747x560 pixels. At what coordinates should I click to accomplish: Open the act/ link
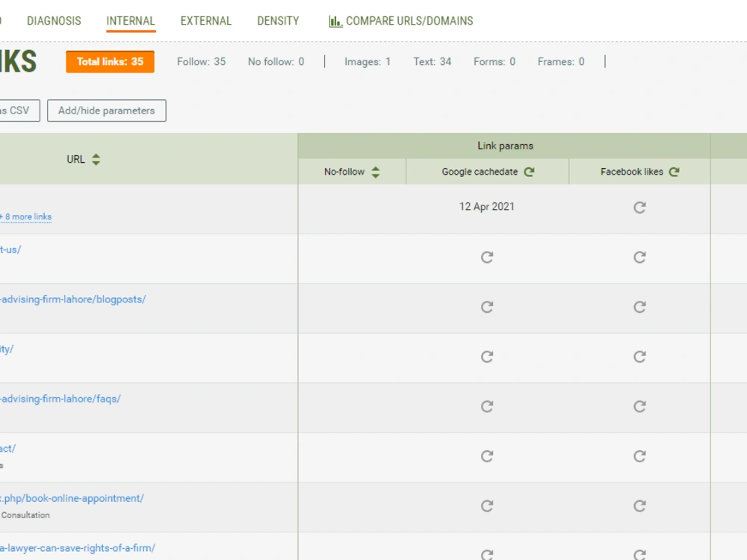pyautogui.click(x=7, y=449)
